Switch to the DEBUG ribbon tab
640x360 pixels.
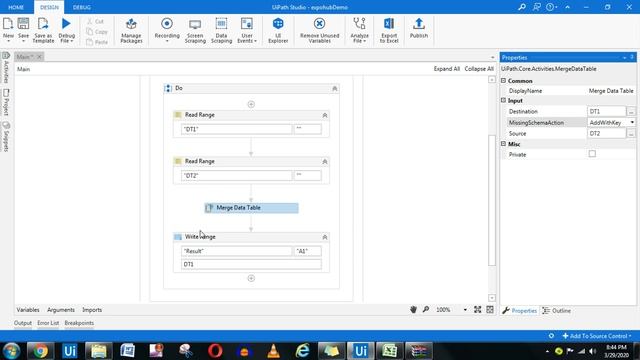point(82,7)
